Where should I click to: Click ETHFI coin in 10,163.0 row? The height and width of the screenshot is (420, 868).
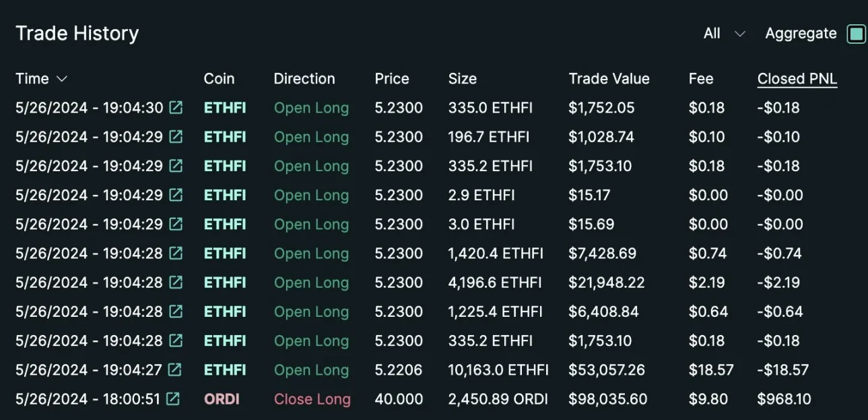coord(225,370)
